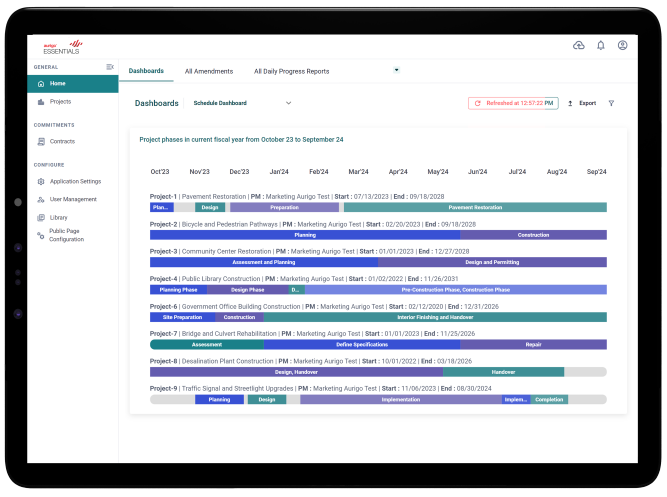The height and width of the screenshot is (497, 667).
Task: Open Application Settings gear item
Action: pyautogui.click(x=75, y=181)
